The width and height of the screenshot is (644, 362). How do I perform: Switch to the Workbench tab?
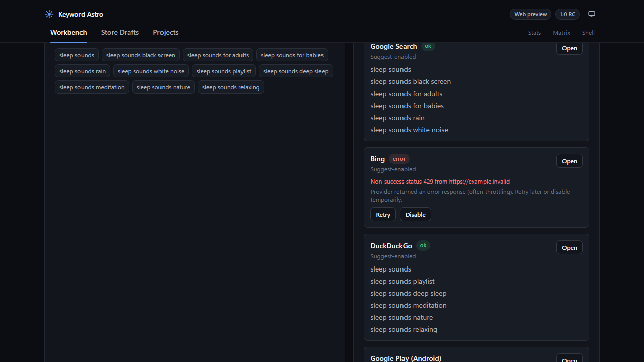[x=68, y=32]
